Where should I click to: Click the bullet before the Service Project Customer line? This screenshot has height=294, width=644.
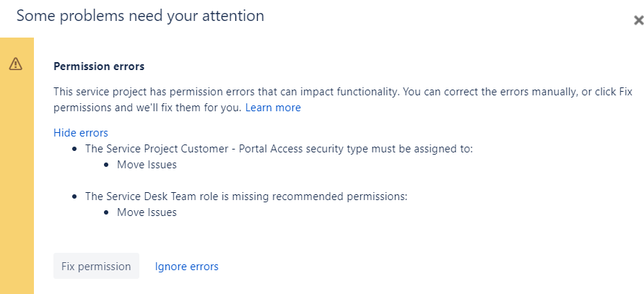click(74, 149)
